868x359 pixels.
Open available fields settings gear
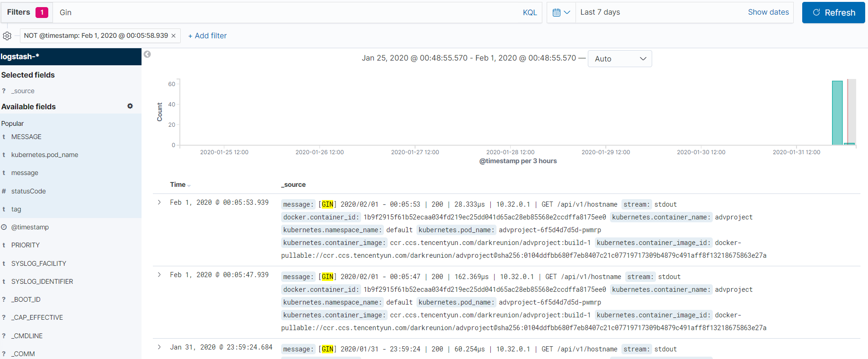[x=130, y=106]
